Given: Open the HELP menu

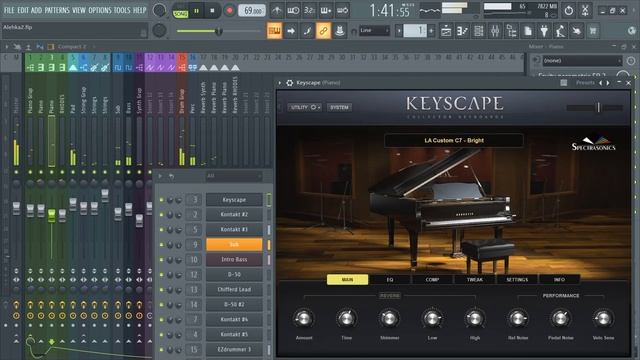Looking at the screenshot, I should [139, 10].
